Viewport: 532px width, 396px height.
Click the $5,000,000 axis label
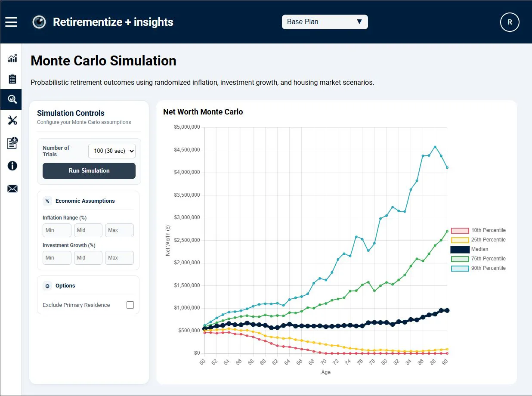click(187, 127)
